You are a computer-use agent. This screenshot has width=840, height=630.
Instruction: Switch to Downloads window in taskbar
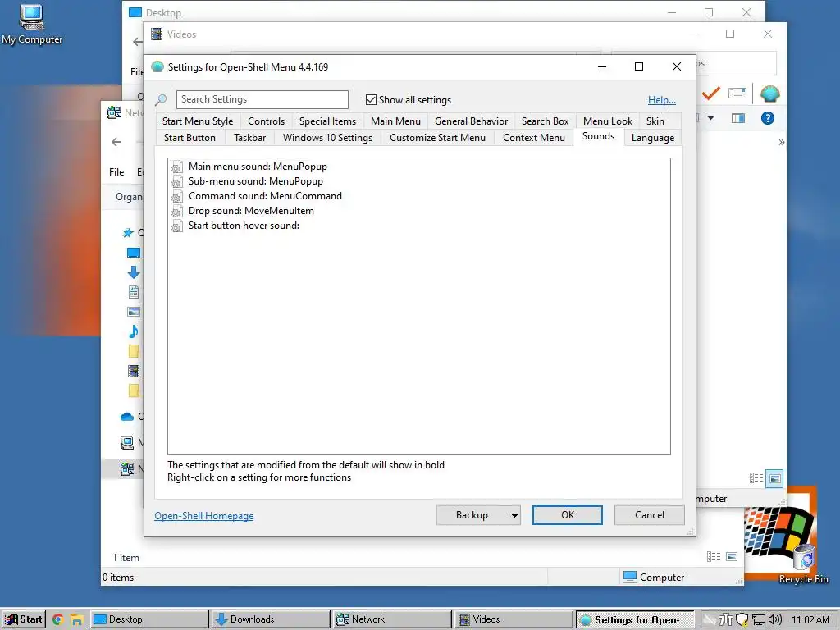pos(271,619)
